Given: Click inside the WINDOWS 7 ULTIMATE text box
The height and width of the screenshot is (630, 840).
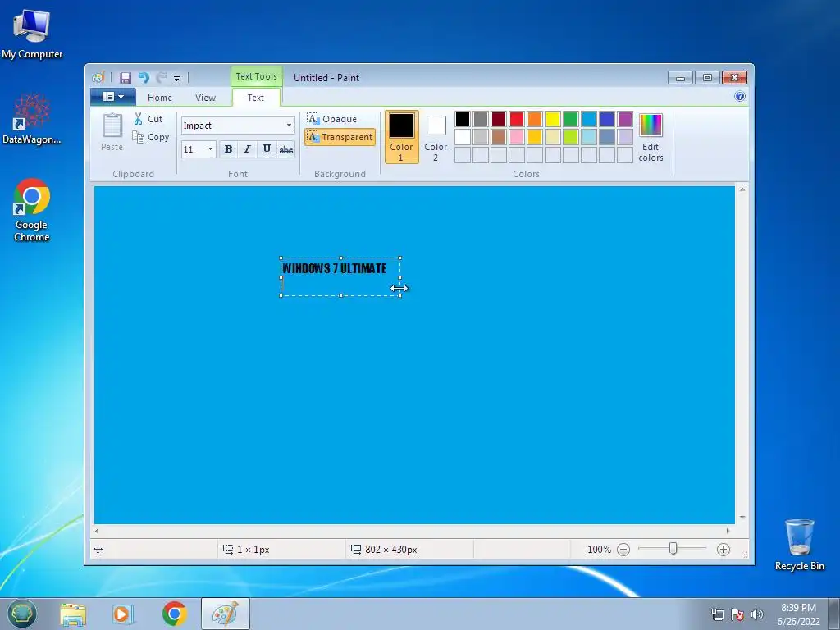Looking at the screenshot, I should tap(340, 276).
